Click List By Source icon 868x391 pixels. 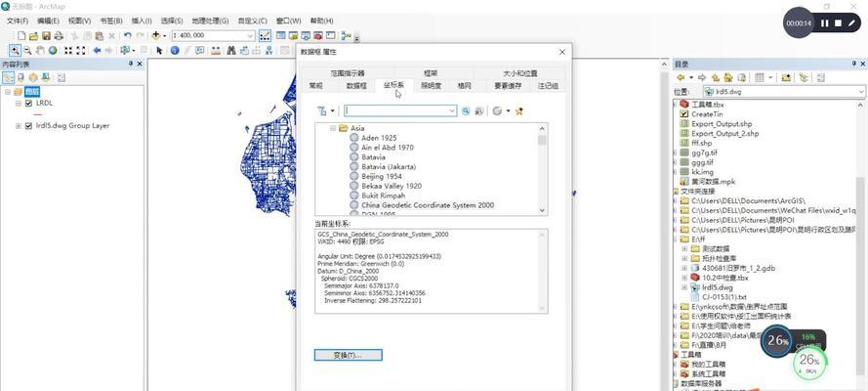[21, 77]
